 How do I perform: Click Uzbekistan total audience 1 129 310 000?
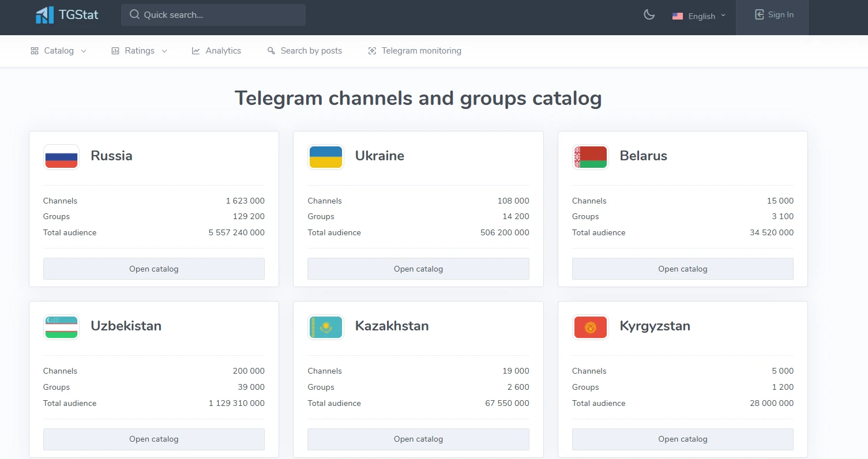click(x=236, y=403)
